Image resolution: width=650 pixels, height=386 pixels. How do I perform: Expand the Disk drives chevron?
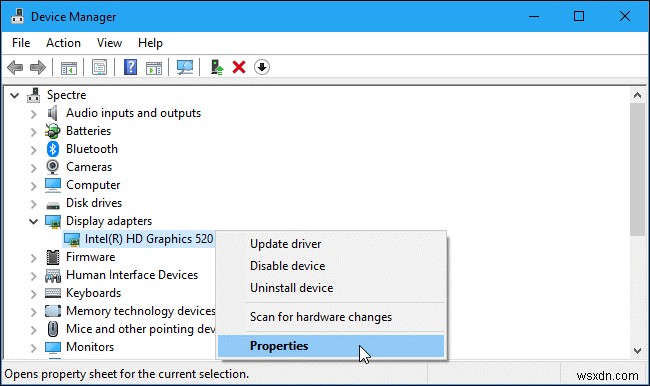pyautogui.click(x=34, y=204)
